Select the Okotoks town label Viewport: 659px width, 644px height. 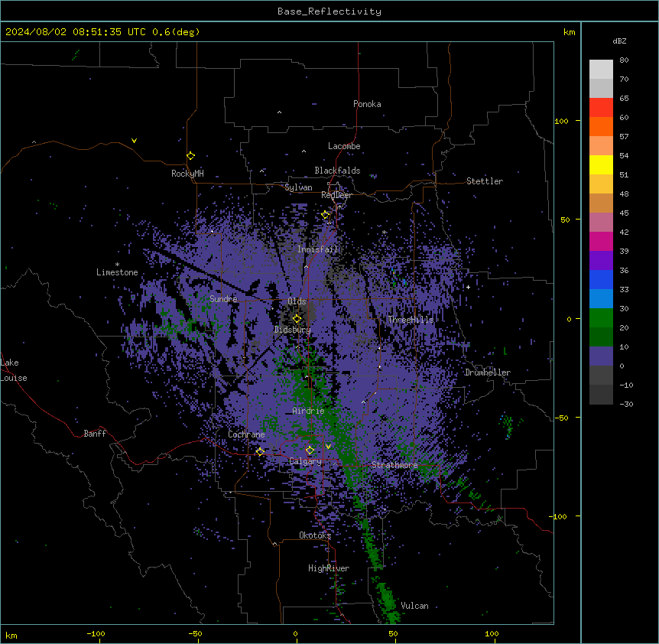(315, 535)
